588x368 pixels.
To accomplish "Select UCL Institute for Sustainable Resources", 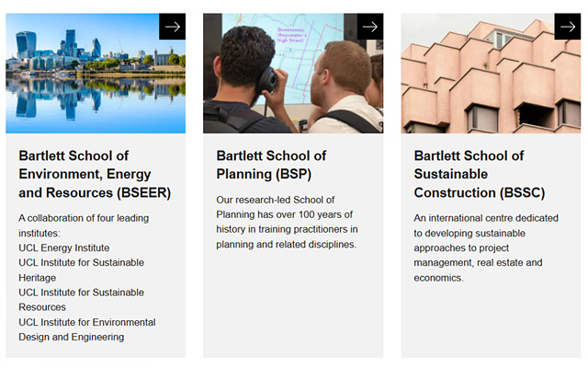I will (x=81, y=299).
